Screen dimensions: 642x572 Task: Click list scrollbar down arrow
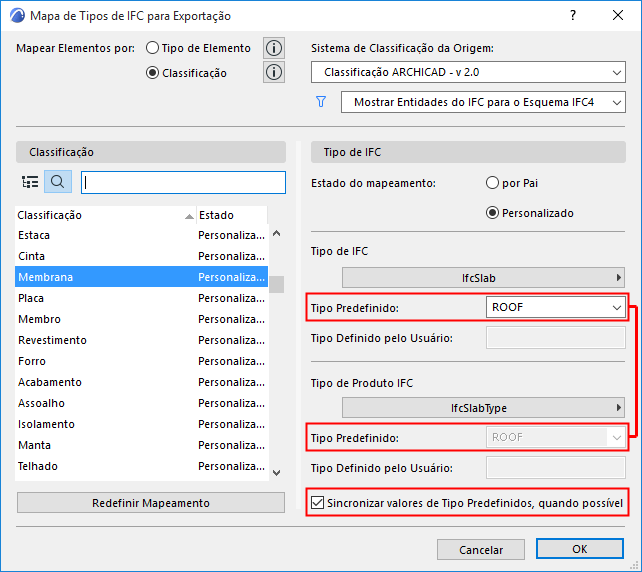coord(277,473)
